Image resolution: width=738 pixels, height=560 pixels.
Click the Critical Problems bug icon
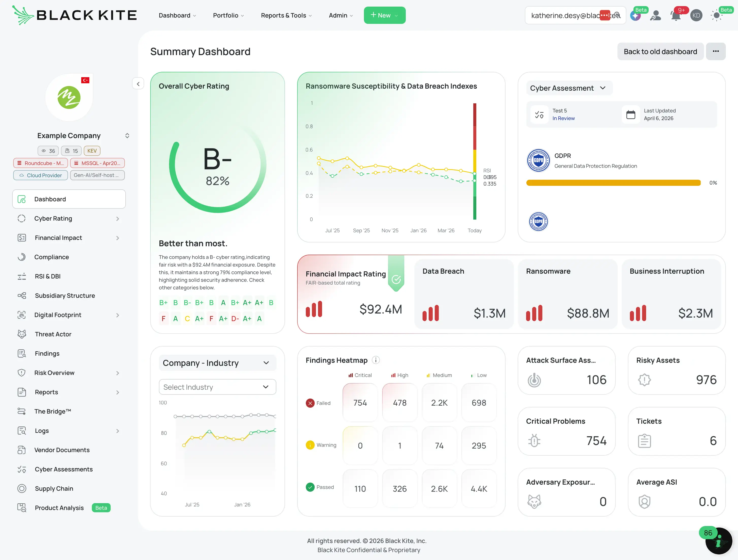pos(534,440)
